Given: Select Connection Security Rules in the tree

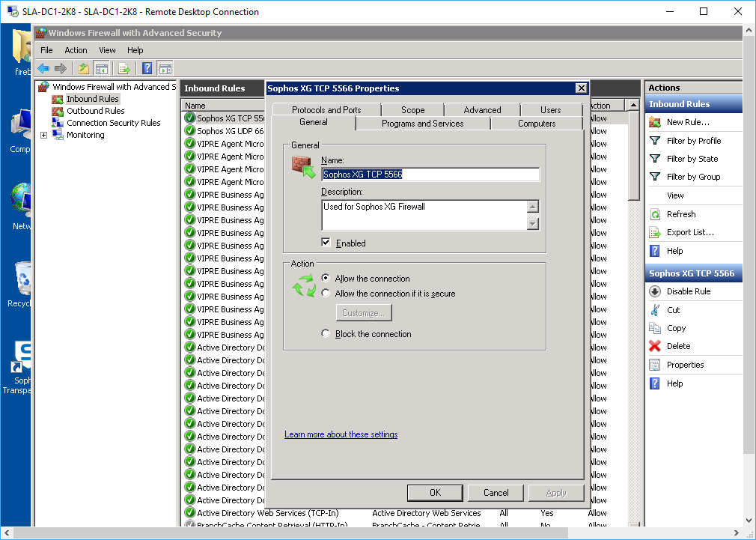Looking at the screenshot, I should (x=113, y=123).
